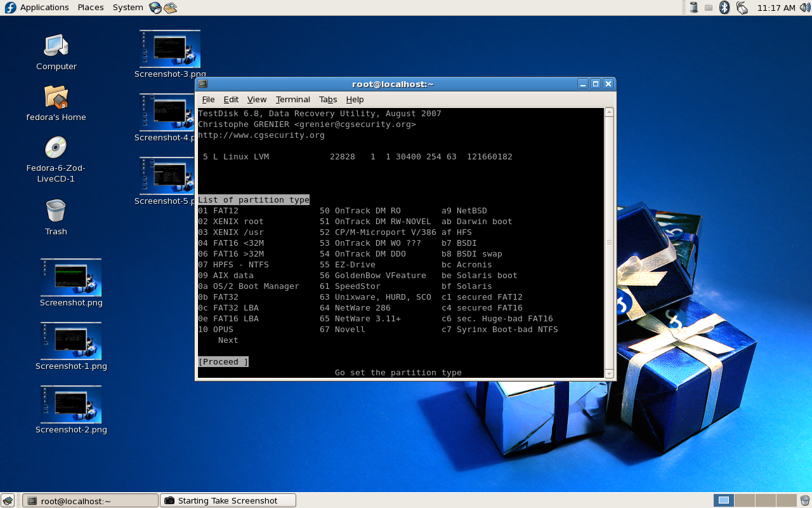Click the '01 FAT12' partition type
This screenshot has height=508, width=812.
pos(218,210)
